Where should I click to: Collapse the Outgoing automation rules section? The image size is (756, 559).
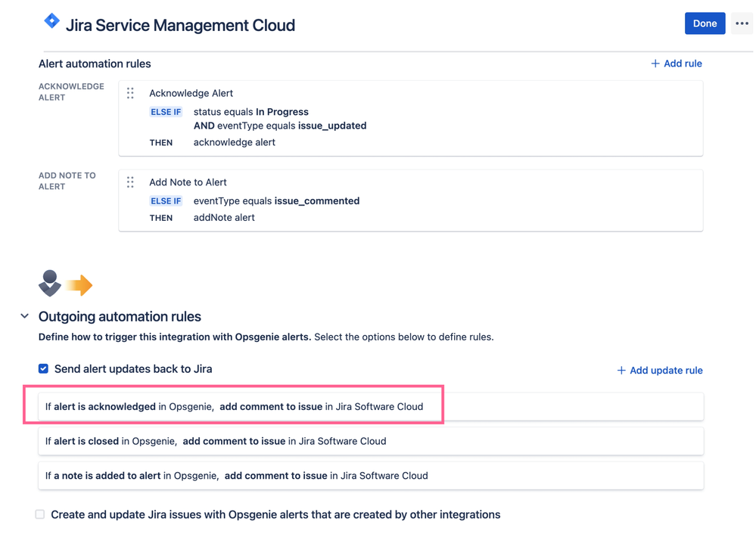tap(24, 316)
